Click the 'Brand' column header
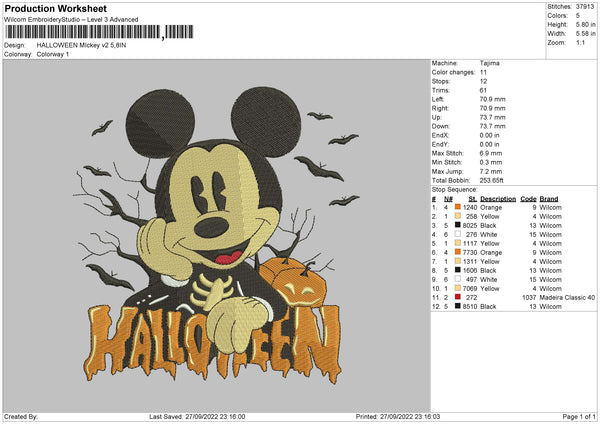This screenshot has width=600, height=424. tap(549, 199)
